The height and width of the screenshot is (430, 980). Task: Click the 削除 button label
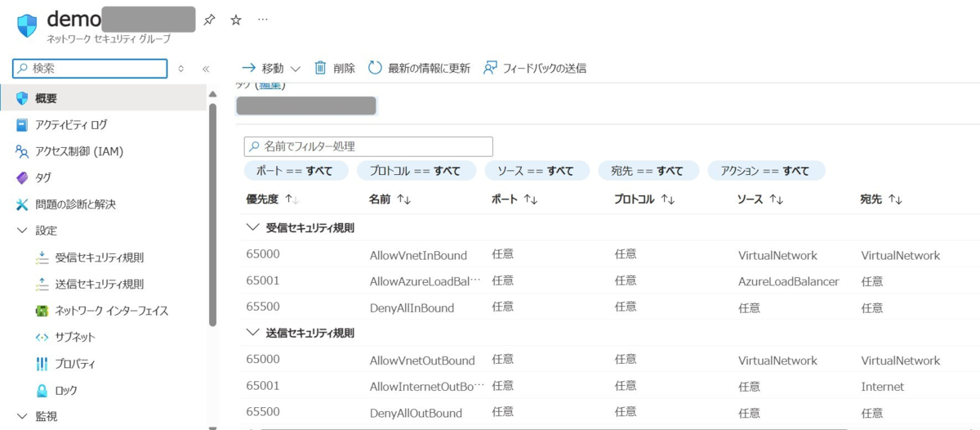[x=344, y=69]
